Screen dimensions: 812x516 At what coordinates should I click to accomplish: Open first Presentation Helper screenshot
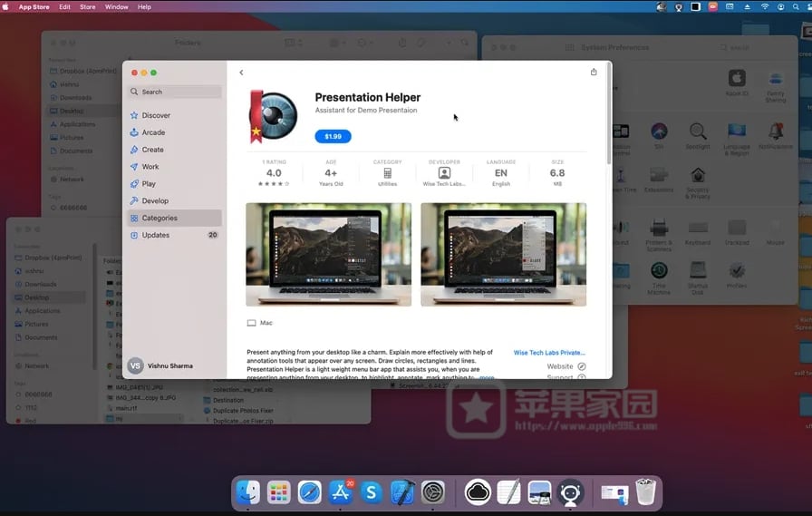(328, 255)
